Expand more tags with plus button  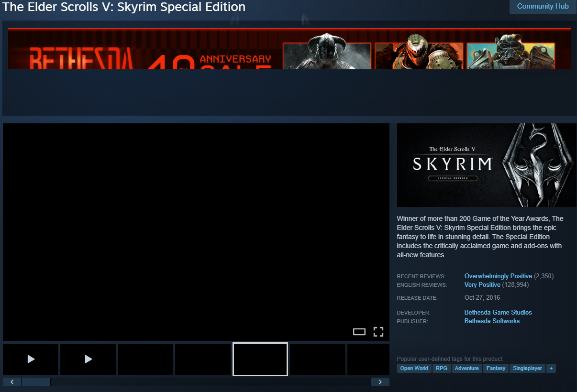click(551, 369)
